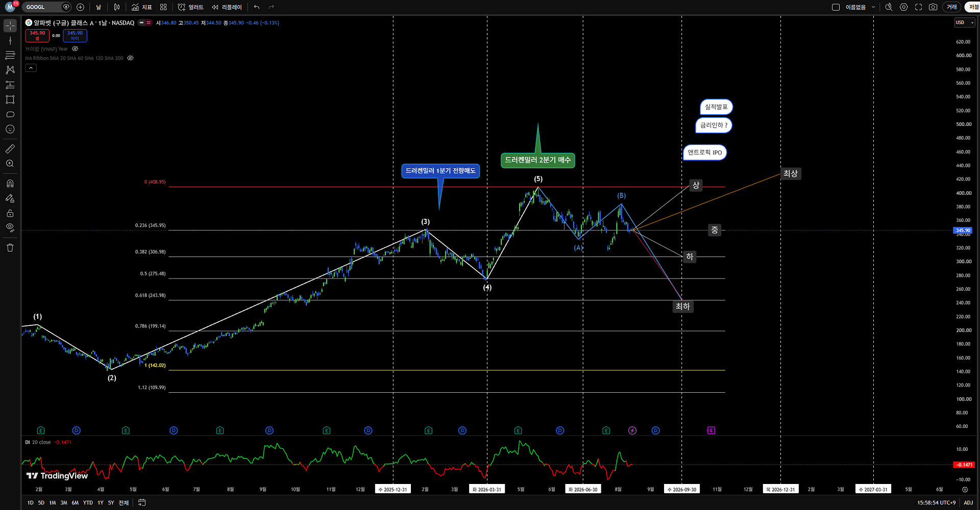Click the trash icon to remove drawings
Screen dimensions: 980x510
(x=10, y=248)
